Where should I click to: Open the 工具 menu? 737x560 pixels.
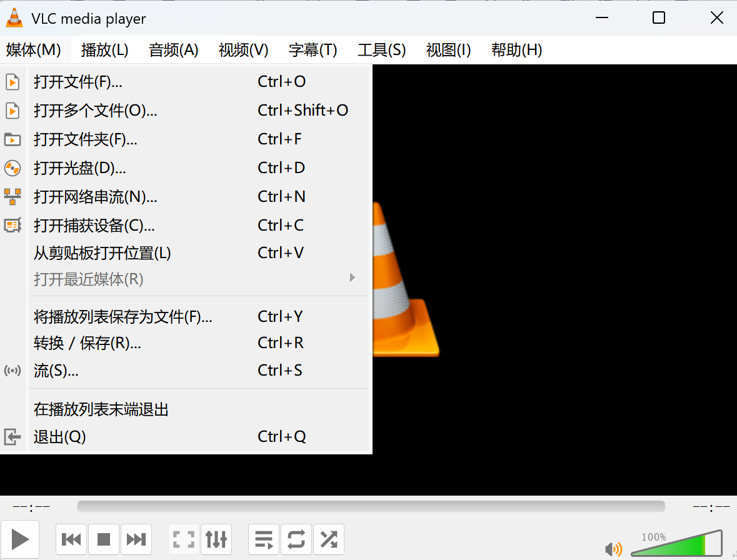[382, 50]
